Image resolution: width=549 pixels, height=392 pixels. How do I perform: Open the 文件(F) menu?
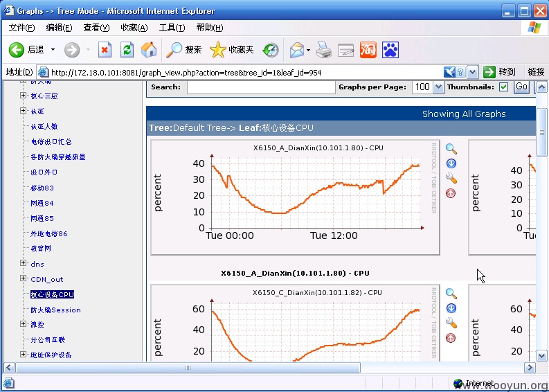point(21,28)
